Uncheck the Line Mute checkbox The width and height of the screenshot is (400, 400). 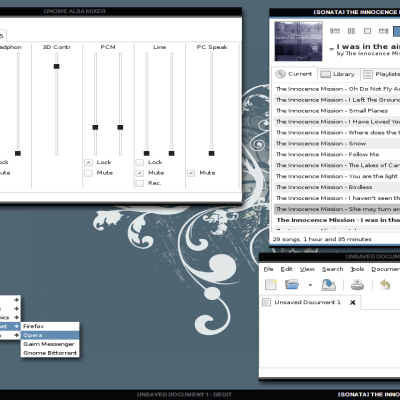140,173
